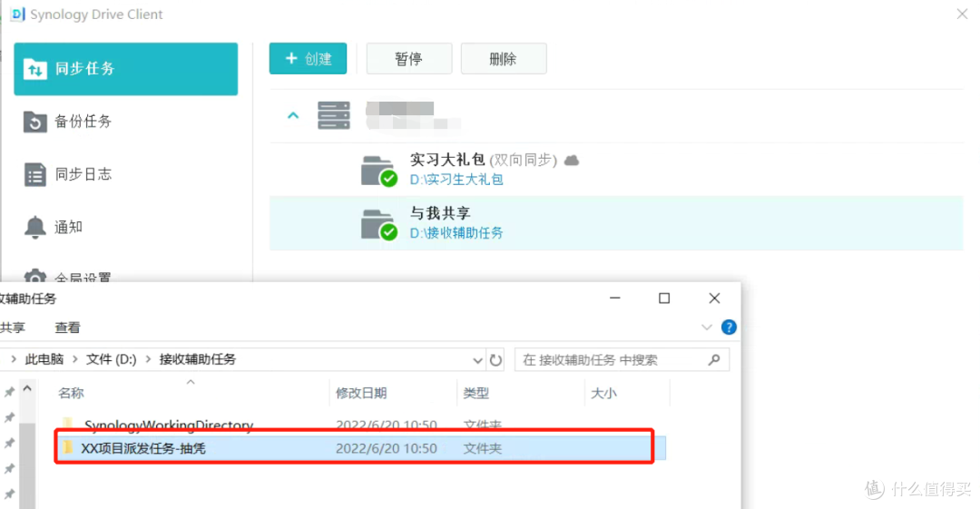The height and width of the screenshot is (509, 980).
Task: Click the navigation pane scroll-up arrow
Action: [27, 389]
